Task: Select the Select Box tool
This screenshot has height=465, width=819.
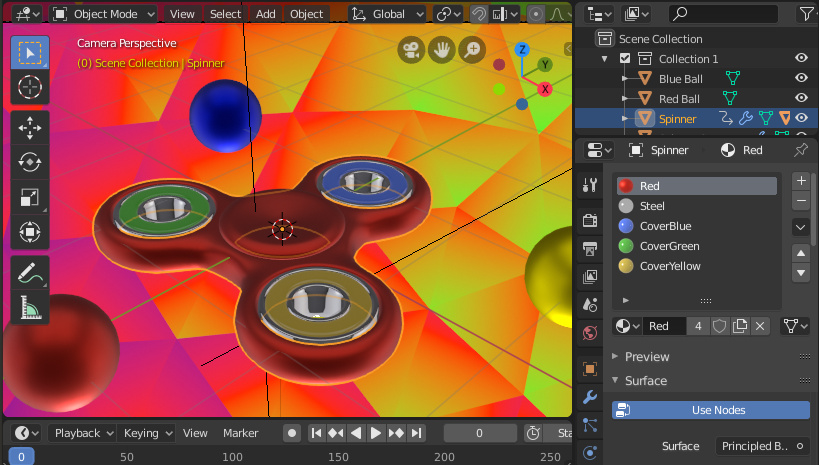Action: (x=30, y=53)
